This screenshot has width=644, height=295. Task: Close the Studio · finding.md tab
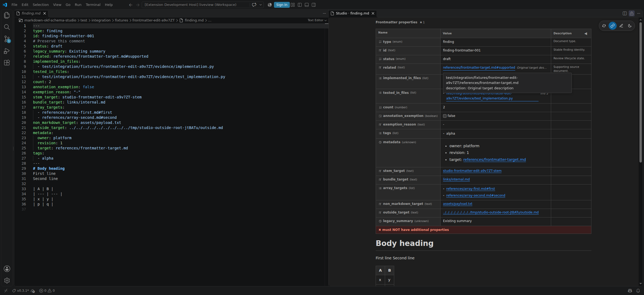(x=373, y=13)
